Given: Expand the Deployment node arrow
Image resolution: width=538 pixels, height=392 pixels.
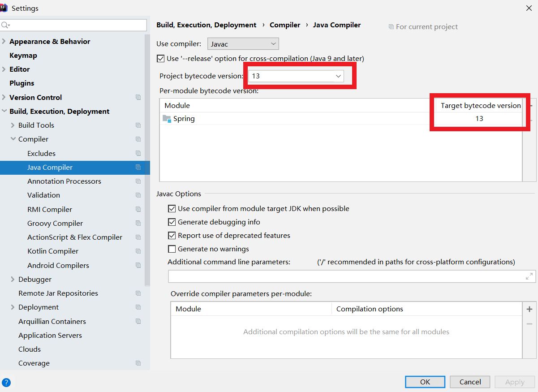Looking at the screenshot, I should [x=13, y=307].
